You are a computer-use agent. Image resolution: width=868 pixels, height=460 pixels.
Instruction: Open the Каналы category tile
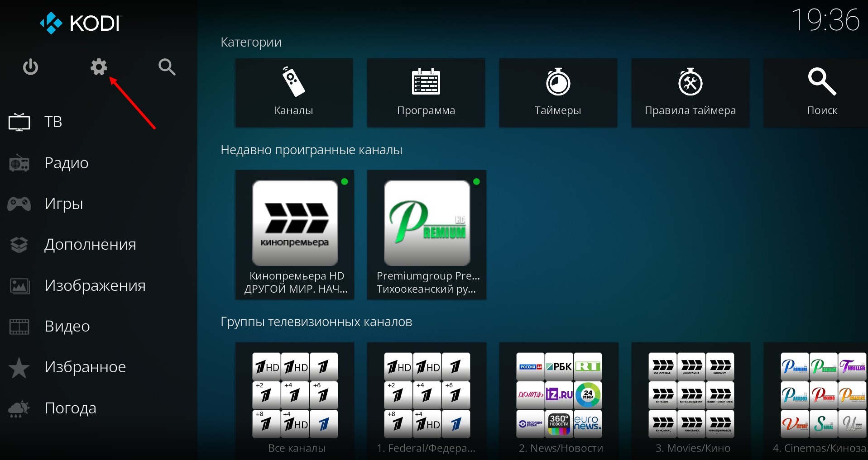294,92
